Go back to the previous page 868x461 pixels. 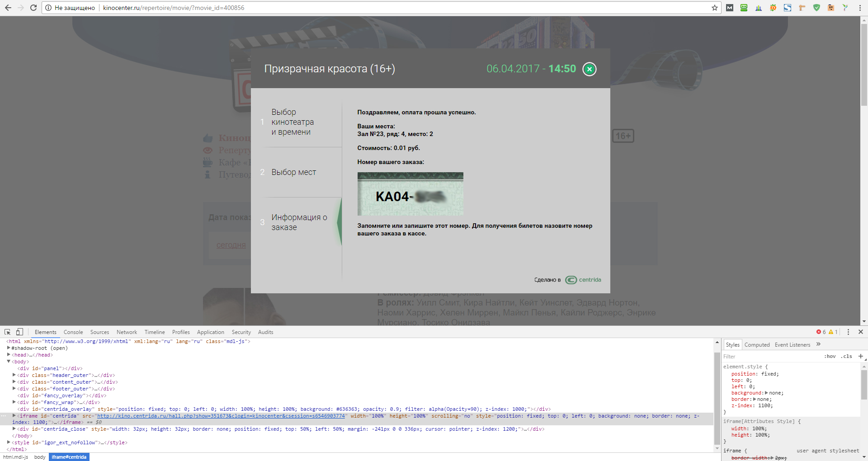8,8
